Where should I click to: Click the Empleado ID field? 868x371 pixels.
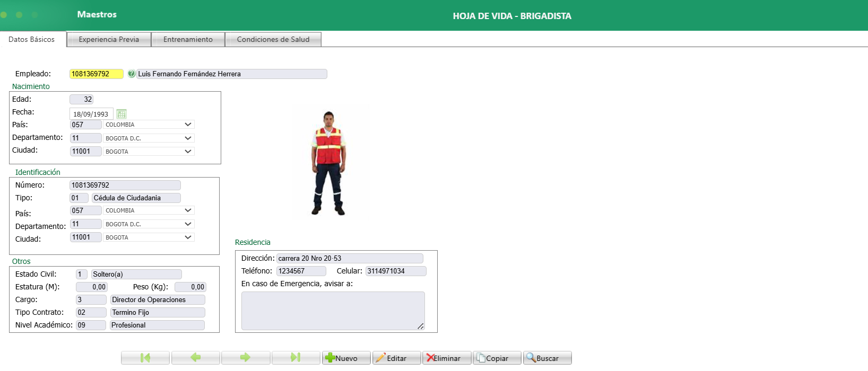click(97, 74)
